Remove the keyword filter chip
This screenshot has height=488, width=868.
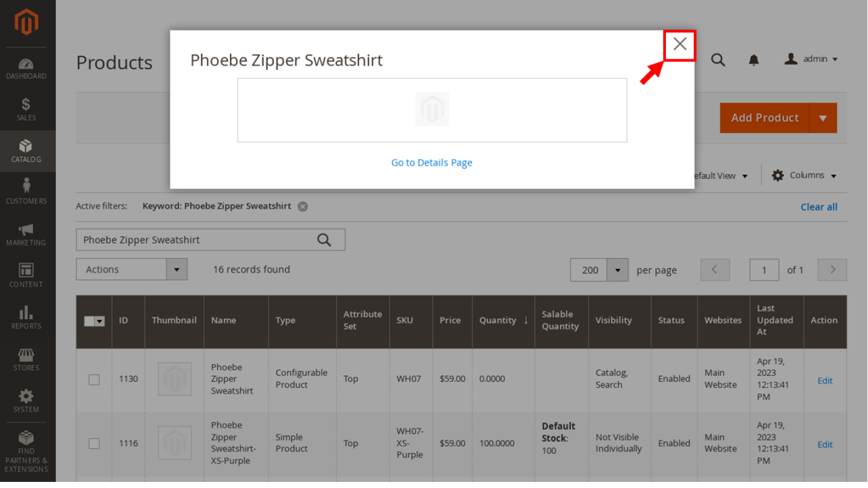click(x=302, y=206)
